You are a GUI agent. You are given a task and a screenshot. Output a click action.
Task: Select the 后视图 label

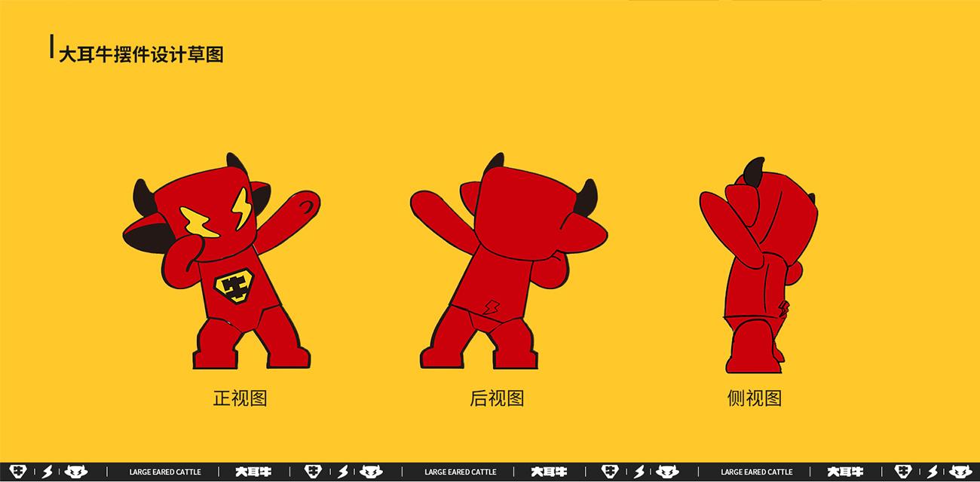click(x=497, y=398)
